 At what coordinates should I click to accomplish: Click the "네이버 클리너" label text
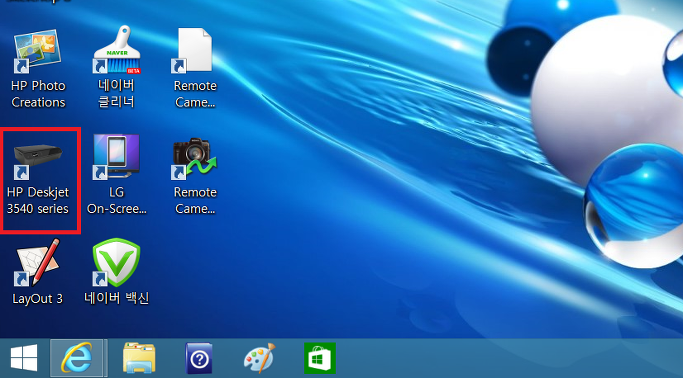116,93
